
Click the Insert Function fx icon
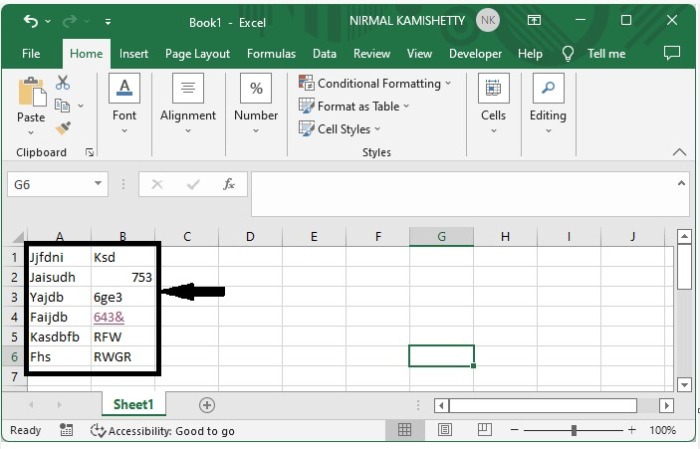(229, 184)
